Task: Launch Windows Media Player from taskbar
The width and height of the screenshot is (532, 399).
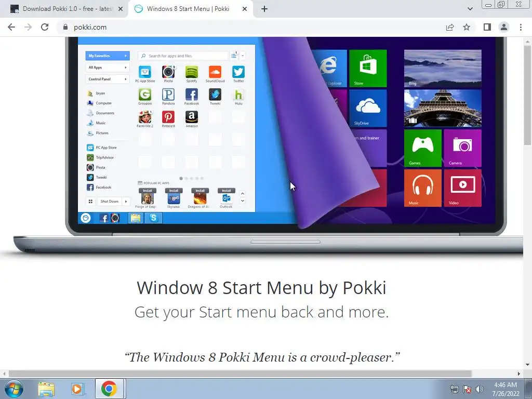Action: tap(77, 389)
